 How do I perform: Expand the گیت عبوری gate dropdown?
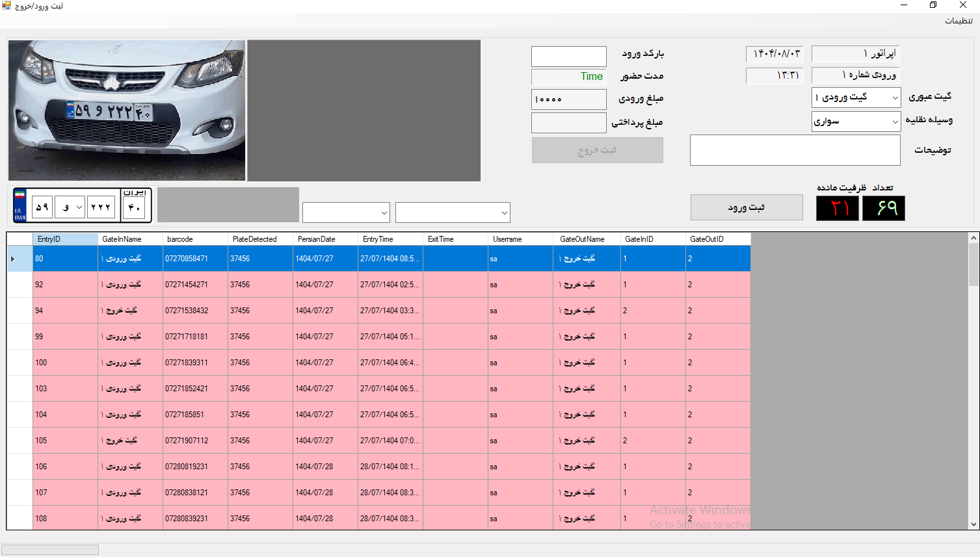(895, 98)
